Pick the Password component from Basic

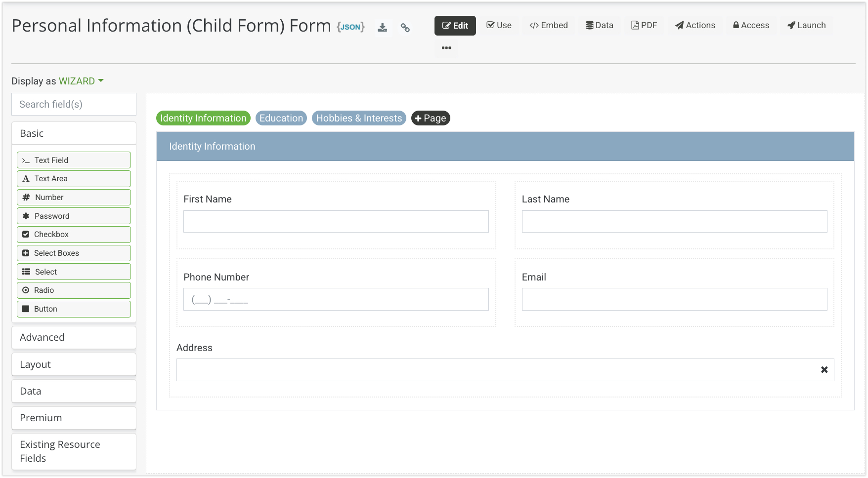point(74,216)
